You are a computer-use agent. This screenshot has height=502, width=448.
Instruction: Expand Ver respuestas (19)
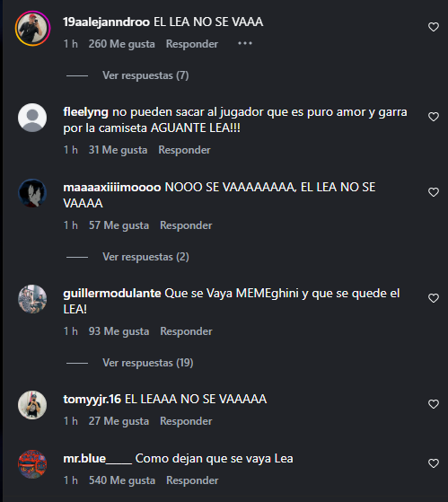click(x=148, y=363)
